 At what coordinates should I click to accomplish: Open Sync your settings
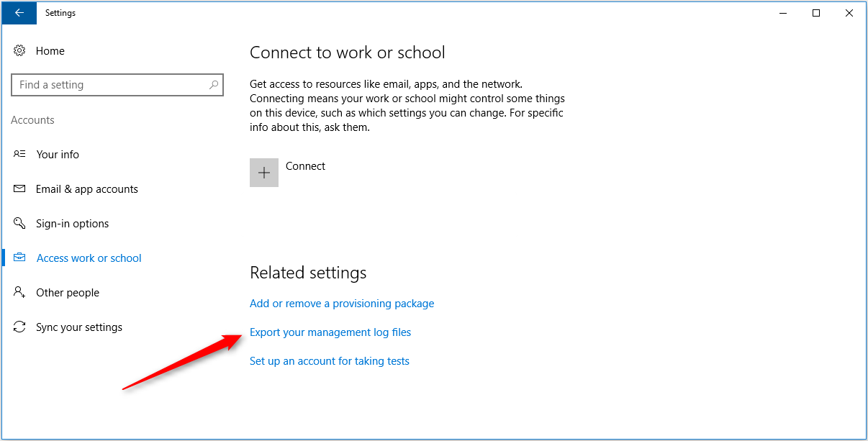[79, 327]
